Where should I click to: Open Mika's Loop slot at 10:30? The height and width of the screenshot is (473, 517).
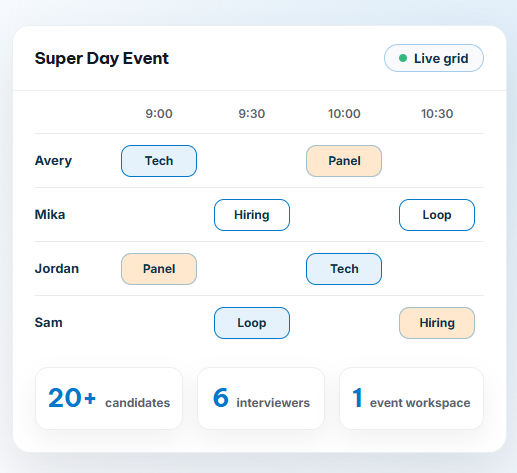point(437,215)
